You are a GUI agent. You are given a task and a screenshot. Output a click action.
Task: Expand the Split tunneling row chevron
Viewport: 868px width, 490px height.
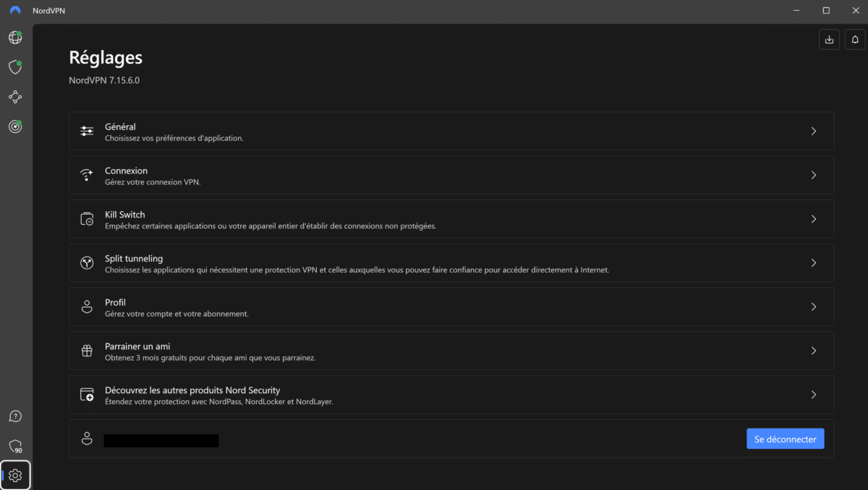tap(814, 263)
